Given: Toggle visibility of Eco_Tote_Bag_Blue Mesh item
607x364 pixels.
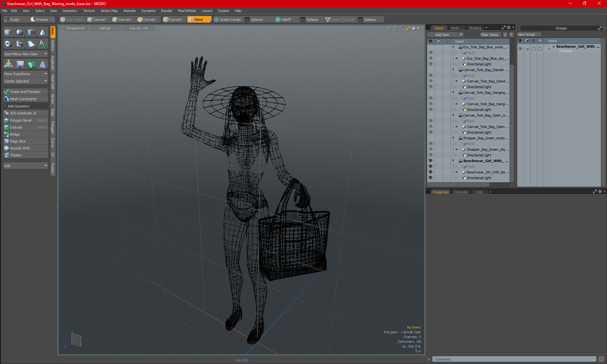Looking at the screenshot, I should (430, 53).
